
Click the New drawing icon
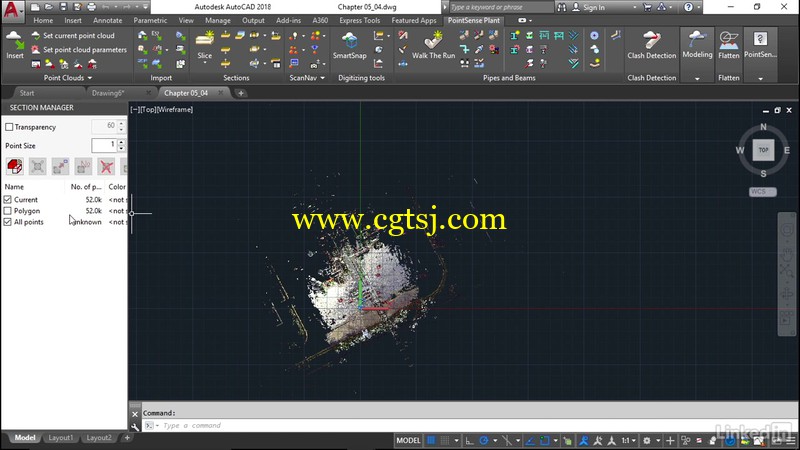(x=35, y=7)
